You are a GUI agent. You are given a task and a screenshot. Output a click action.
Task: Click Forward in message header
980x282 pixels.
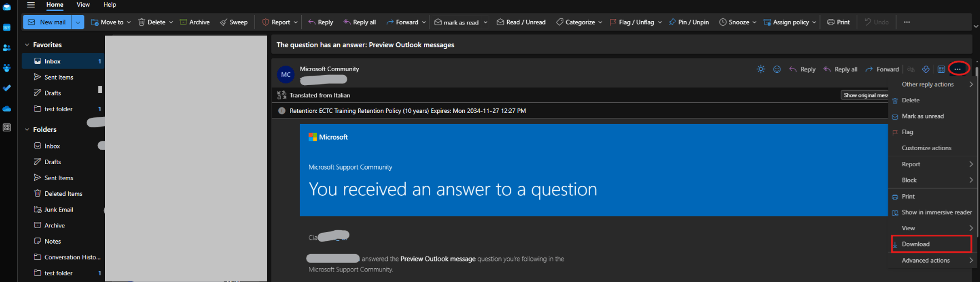point(882,70)
